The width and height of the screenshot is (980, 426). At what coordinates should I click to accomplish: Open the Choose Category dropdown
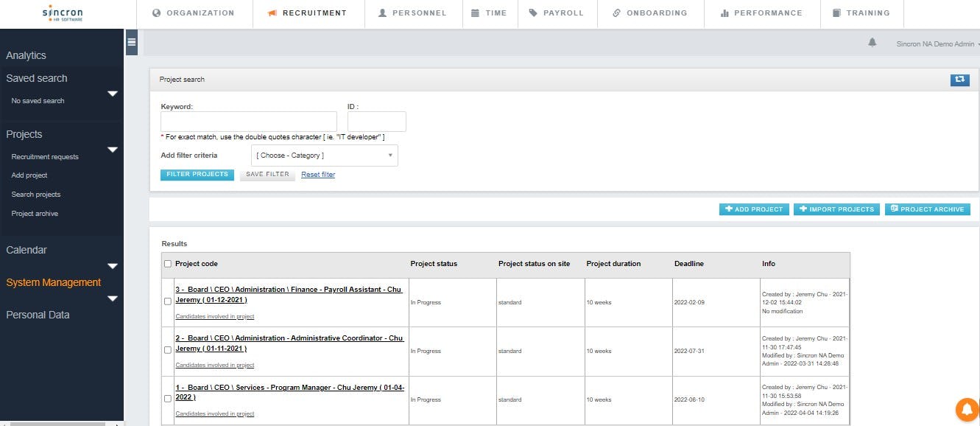coord(324,156)
